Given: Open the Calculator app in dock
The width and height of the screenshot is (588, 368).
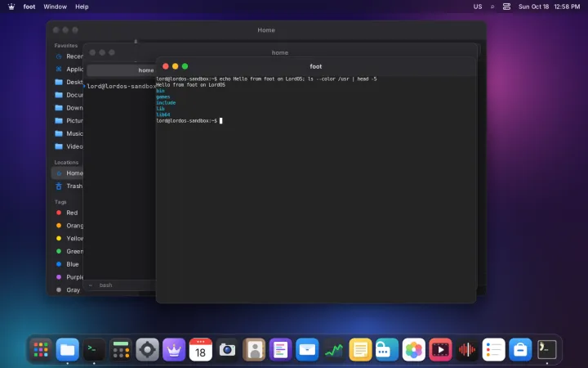Looking at the screenshot, I should point(121,350).
